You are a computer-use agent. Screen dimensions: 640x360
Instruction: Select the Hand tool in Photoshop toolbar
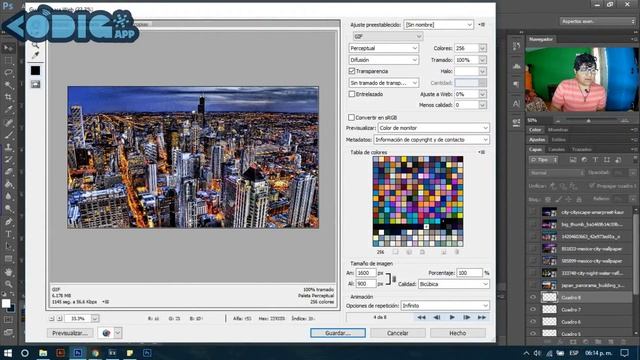tap(8, 272)
